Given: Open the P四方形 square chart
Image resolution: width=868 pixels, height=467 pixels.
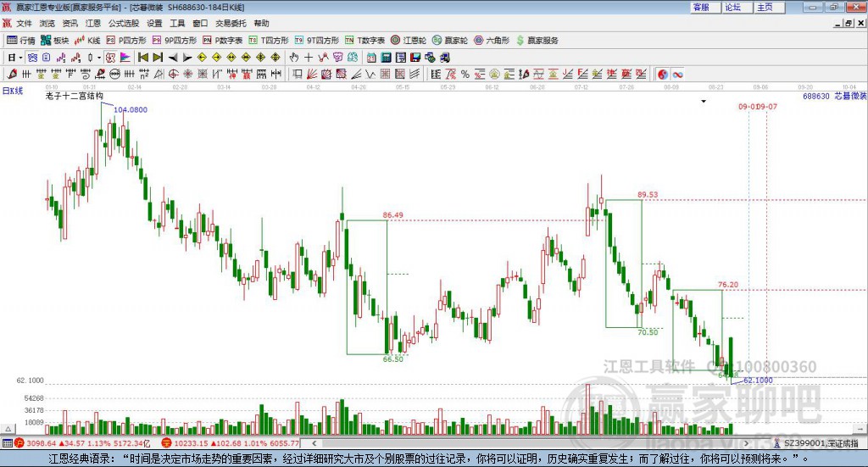Looking at the screenshot, I should (x=126, y=41).
